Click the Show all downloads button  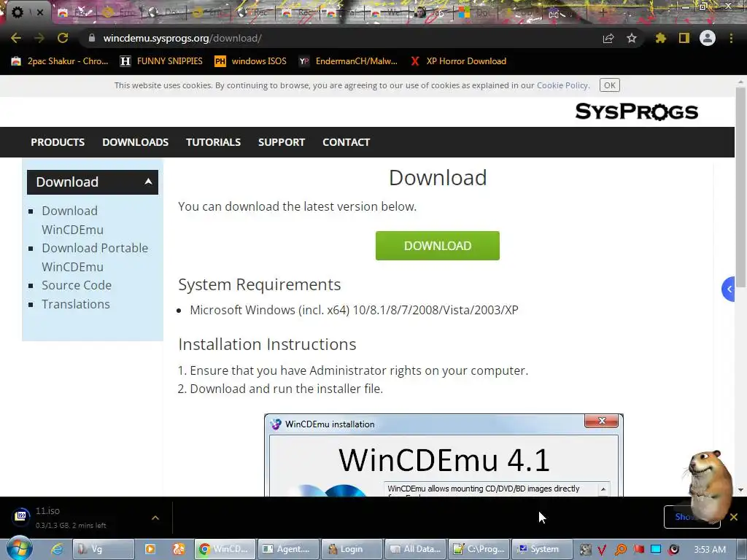coord(692,517)
